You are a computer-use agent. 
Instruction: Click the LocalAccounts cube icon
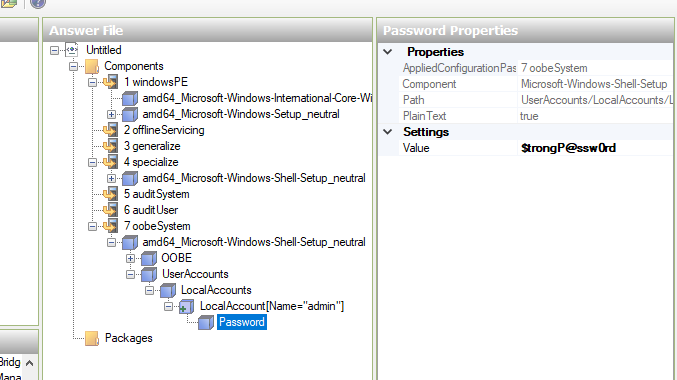pyautogui.click(x=168, y=290)
